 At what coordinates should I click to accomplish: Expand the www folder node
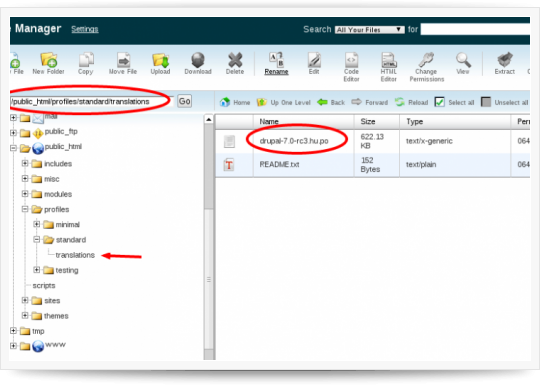(13, 345)
